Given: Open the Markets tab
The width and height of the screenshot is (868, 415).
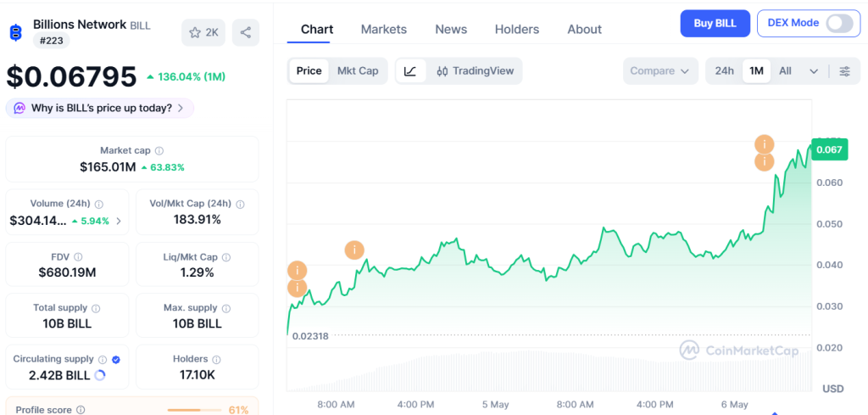Looking at the screenshot, I should 384,30.
